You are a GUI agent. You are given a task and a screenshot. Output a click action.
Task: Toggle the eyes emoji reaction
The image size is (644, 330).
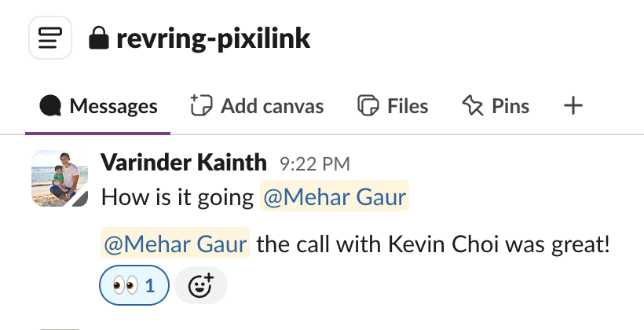coord(134,287)
